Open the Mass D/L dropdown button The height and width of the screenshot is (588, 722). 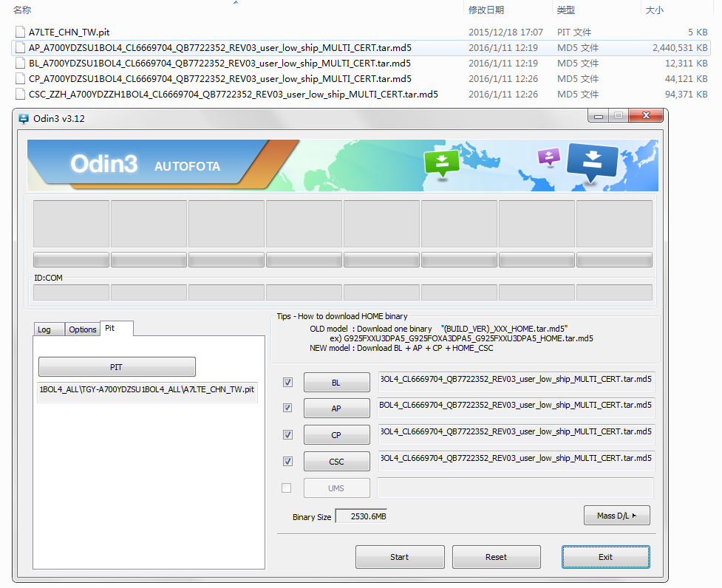[x=617, y=516]
